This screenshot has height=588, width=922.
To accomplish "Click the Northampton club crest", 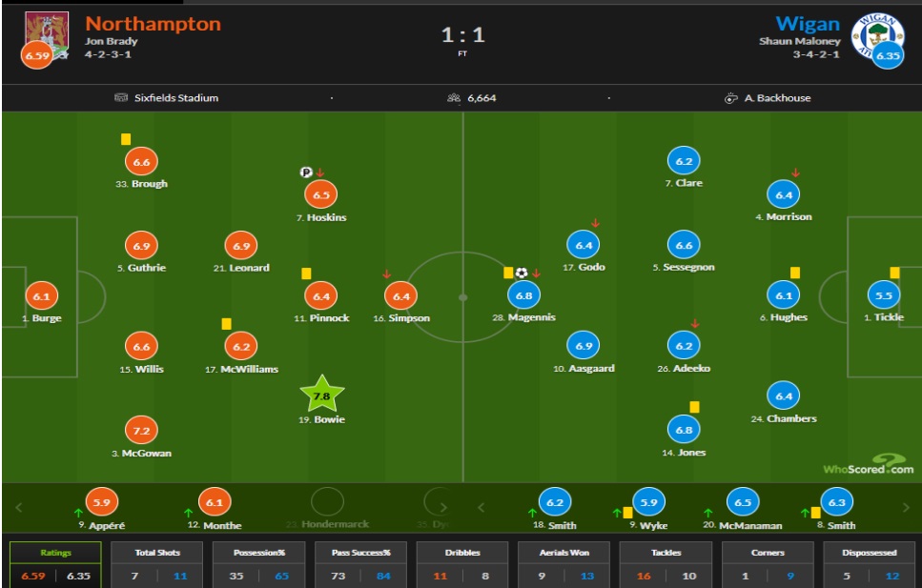I will point(45,34).
